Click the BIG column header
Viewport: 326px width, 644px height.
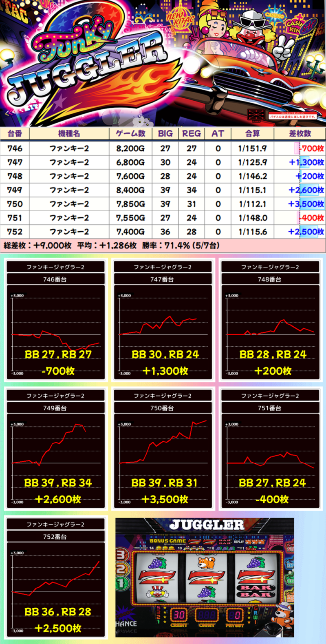click(165, 133)
